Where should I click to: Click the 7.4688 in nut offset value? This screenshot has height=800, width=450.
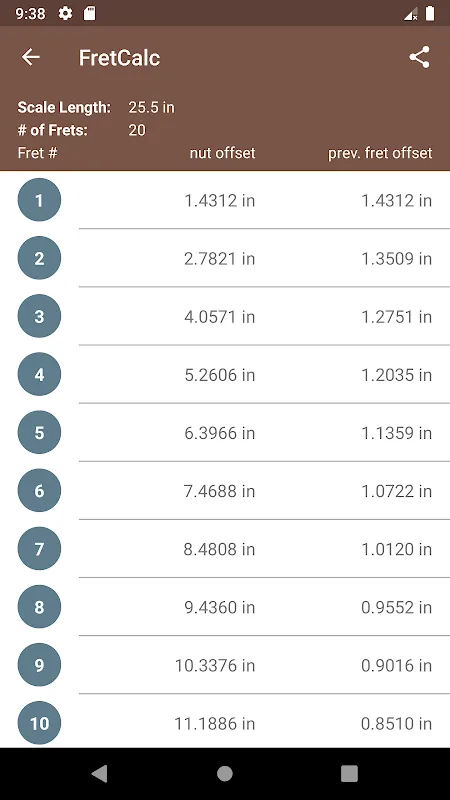[x=219, y=491]
